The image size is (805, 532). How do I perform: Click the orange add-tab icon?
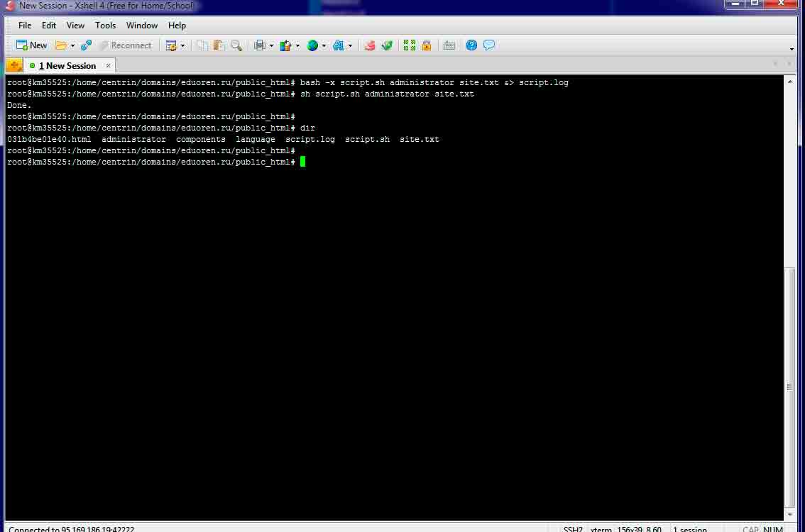coord(14,65)
